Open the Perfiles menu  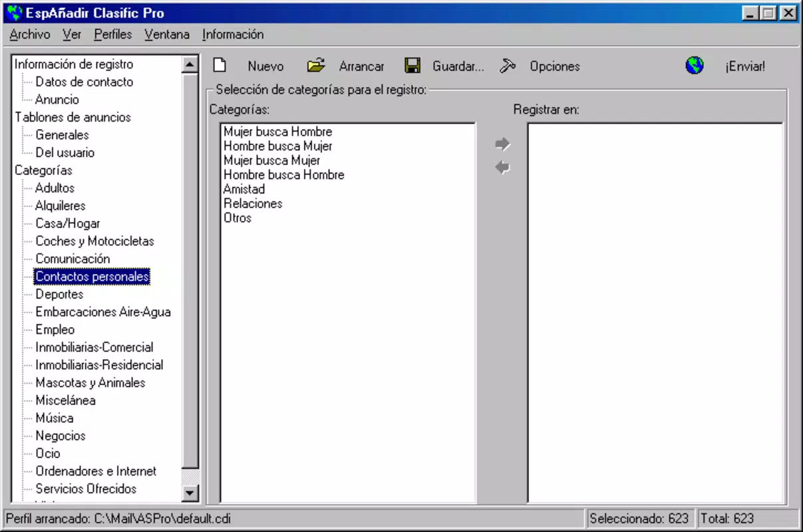(113, 35)
